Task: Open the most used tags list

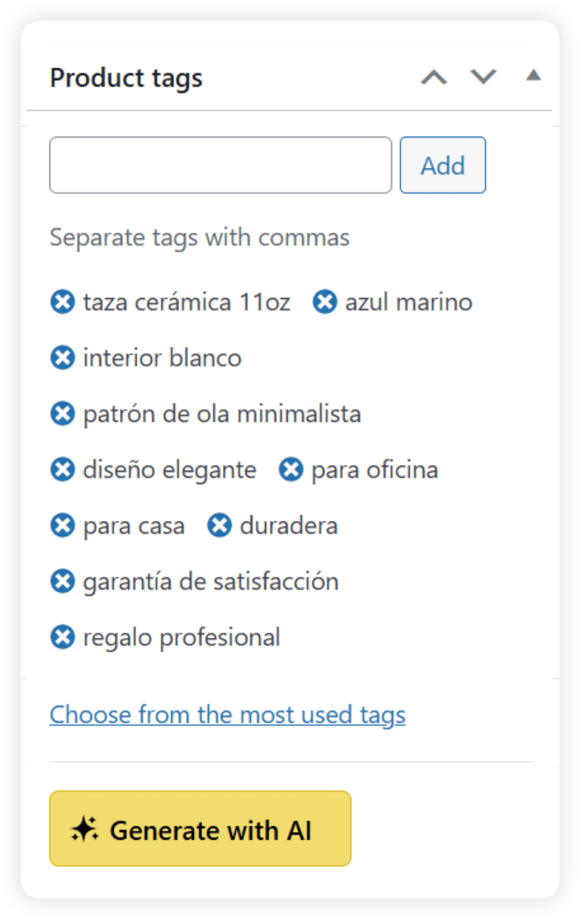Action: point(227,714)
